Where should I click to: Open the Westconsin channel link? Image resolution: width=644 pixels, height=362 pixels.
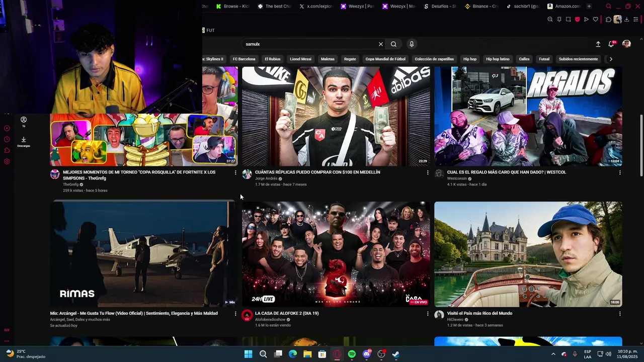click(457, 178)
